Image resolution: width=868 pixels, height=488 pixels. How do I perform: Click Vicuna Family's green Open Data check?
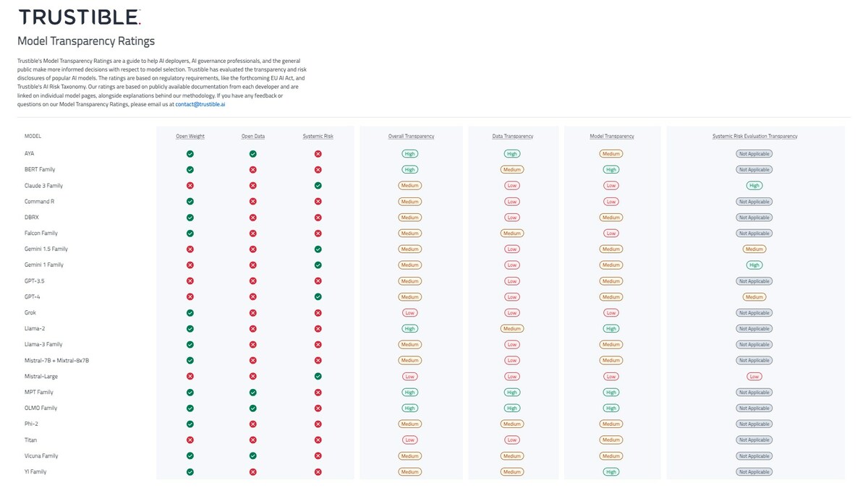coord(253,456)
